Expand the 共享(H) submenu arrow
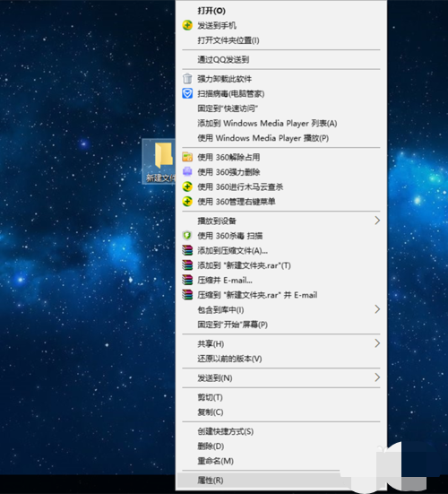 point(377,343)
